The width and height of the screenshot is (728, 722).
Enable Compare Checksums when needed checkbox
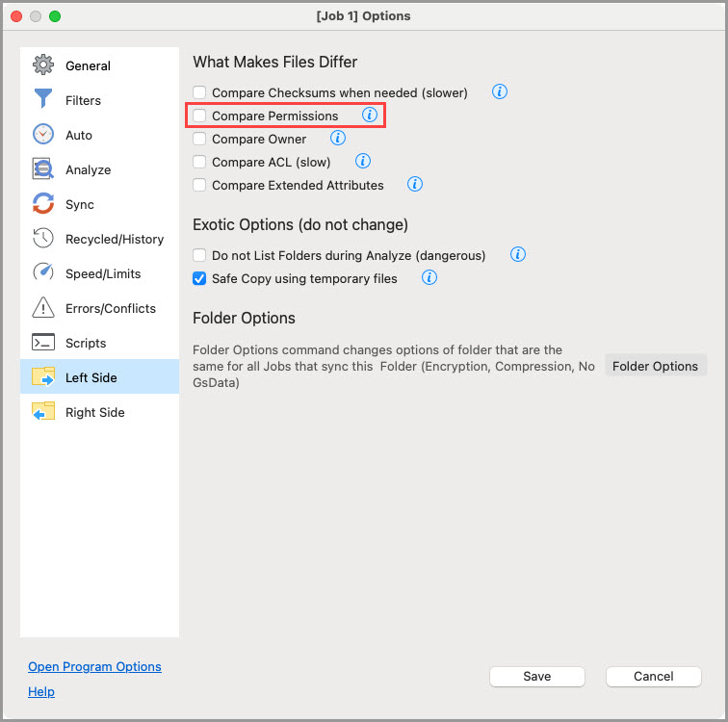point(199,92)
